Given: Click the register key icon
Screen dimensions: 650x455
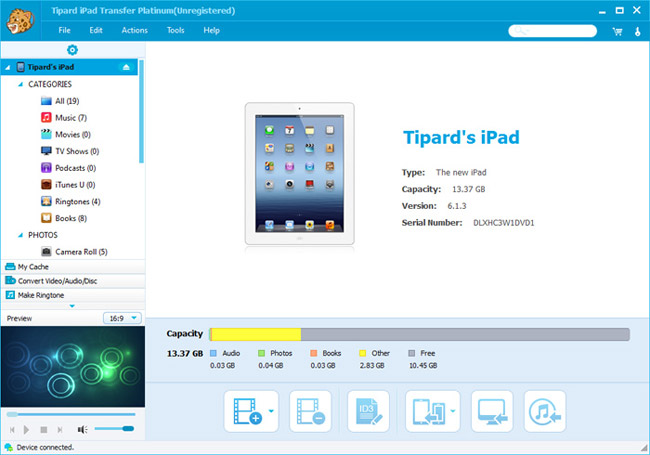Looking at the screenshot, I should 638,31.
